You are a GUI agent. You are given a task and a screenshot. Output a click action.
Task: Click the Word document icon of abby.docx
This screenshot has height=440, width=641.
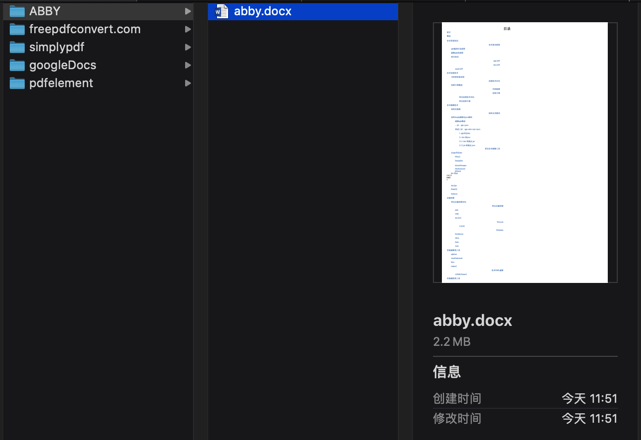[x=222, y=11]
